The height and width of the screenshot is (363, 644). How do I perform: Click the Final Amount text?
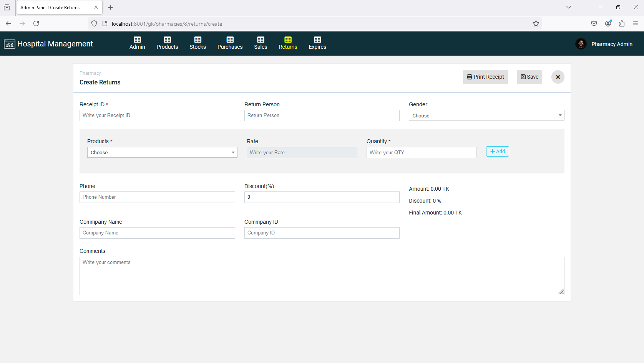coord(435,213)
